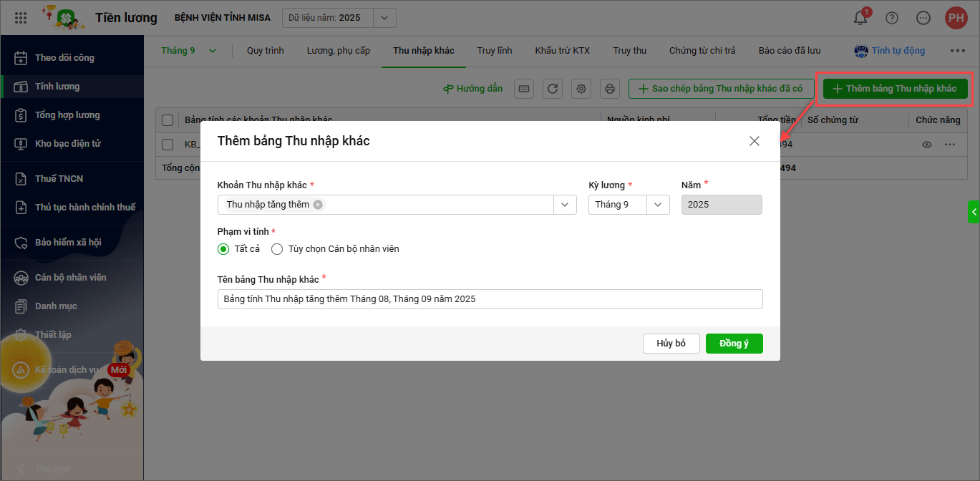Click the keyboard shortcuts icon
Screen dimensions: 980x481
click(x=524, y=89)
